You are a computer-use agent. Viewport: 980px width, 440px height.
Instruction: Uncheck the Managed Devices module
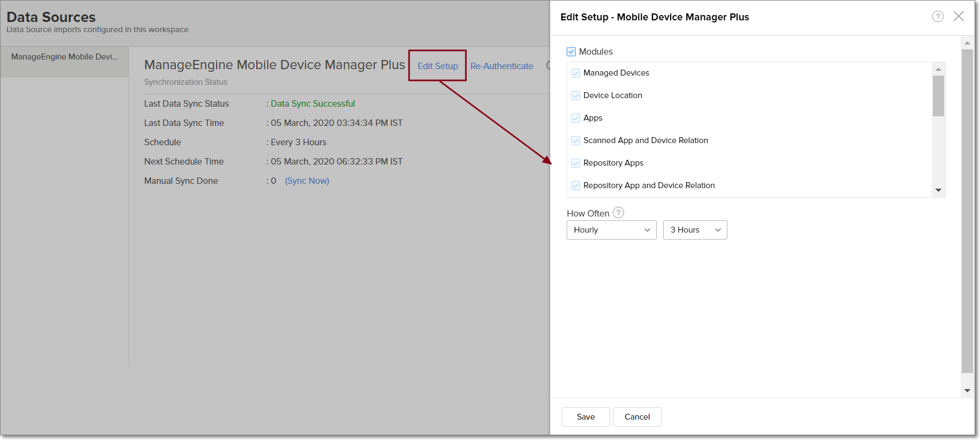[x=576, y=73]
